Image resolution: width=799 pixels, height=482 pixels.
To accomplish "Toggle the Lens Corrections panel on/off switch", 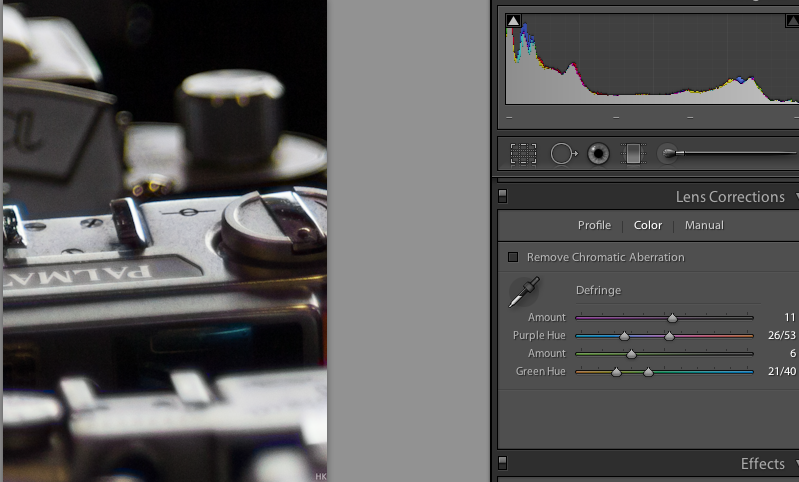I will (x=503, y=197).
